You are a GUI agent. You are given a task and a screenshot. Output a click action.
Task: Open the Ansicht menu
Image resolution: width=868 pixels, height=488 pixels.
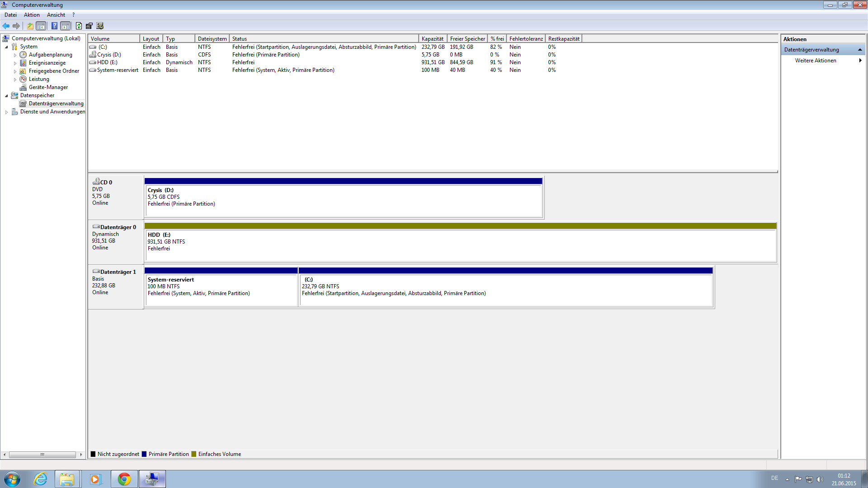point(56,15)
